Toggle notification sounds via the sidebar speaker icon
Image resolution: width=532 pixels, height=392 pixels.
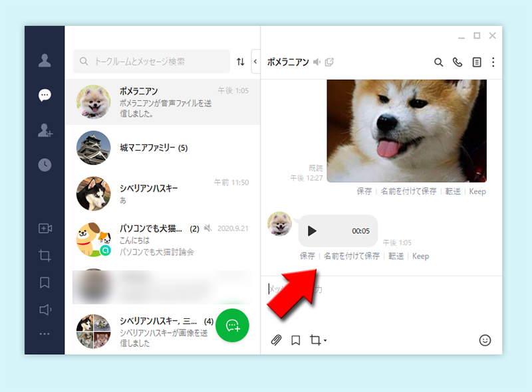click(45, 311)
